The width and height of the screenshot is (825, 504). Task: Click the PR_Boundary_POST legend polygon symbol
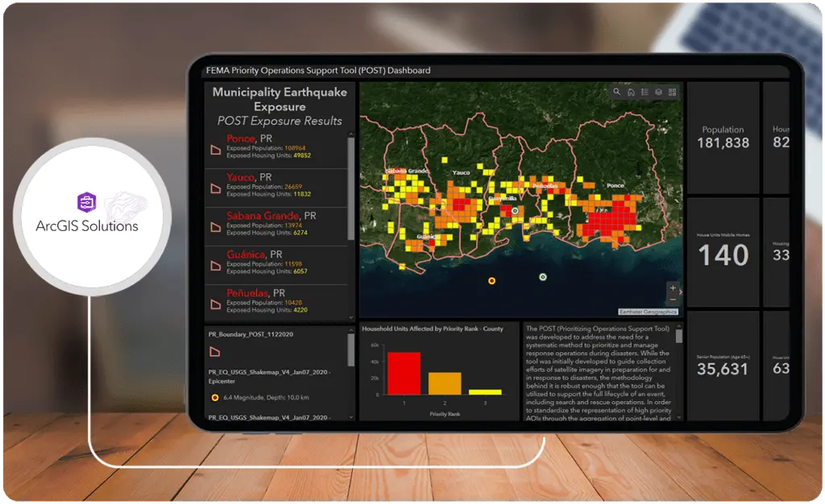(x=214, y=352)
